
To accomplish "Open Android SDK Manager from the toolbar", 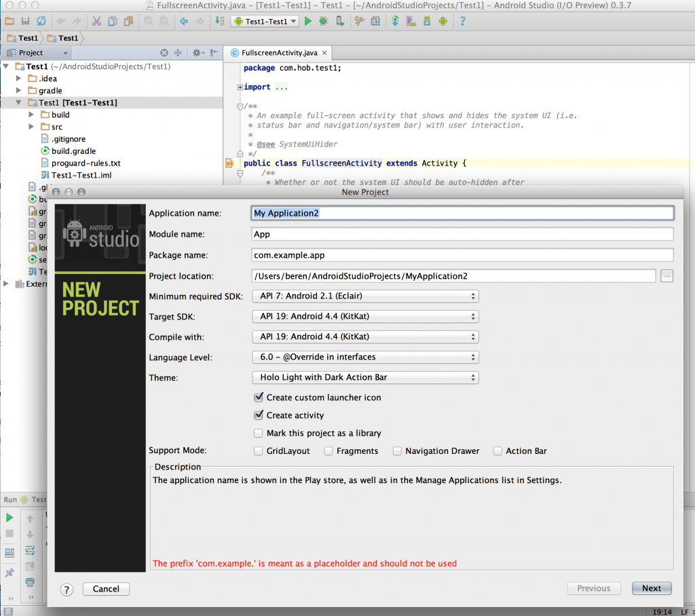I will [x=428, y=21].
